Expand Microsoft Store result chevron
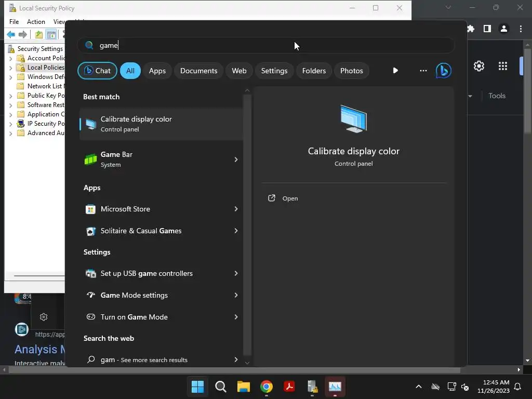The width and height of the screenshot is (532, 399). 236,209
